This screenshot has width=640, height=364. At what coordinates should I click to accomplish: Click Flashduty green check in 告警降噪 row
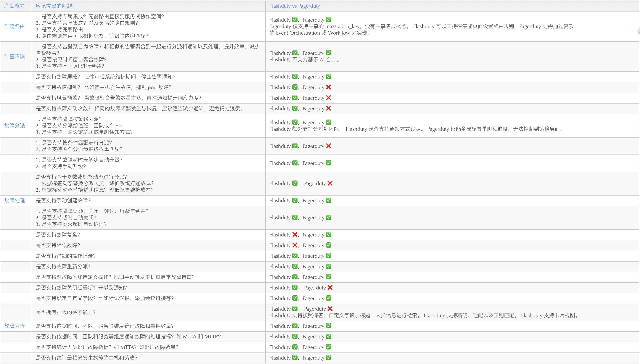(x=295, y=53)
